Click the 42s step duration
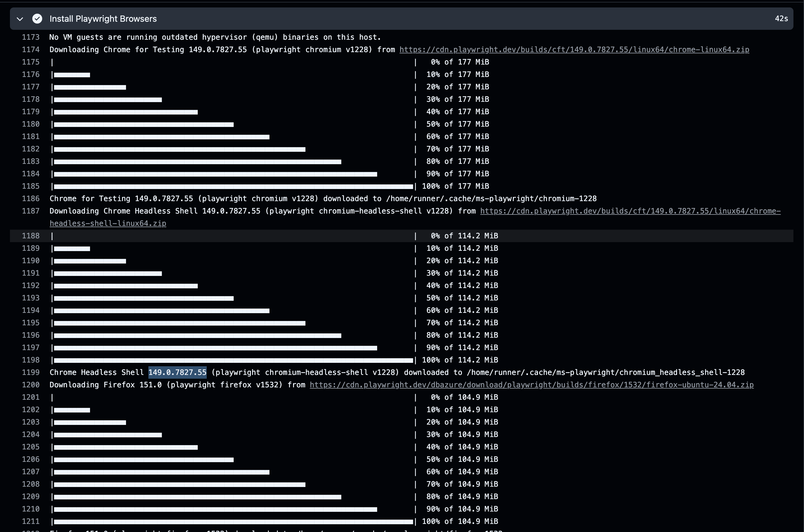This screenshot has width=804, height=532. point(781,19)
